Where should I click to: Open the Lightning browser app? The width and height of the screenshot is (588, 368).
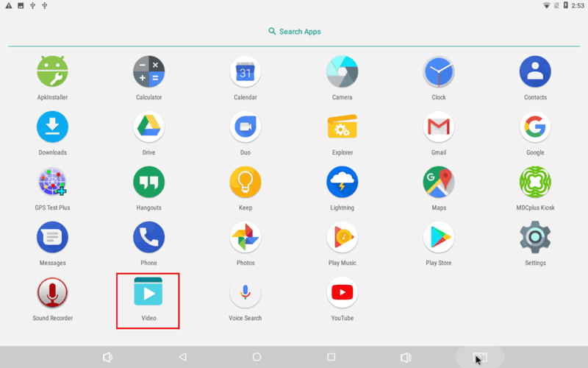pyautogui.click(x=342, y=183)
